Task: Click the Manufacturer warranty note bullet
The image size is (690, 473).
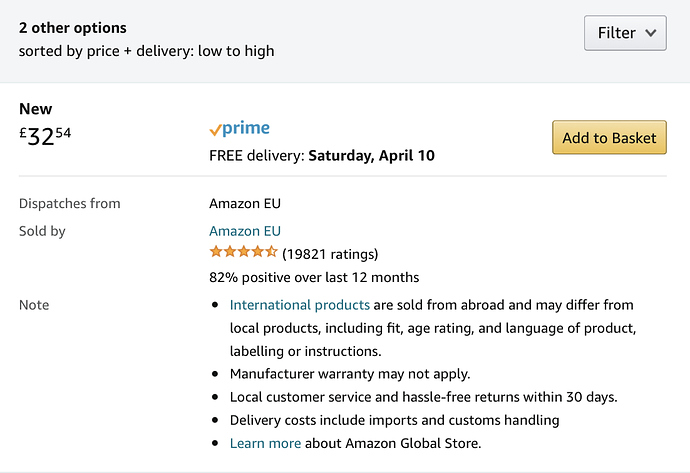Action: click(350, 374)
